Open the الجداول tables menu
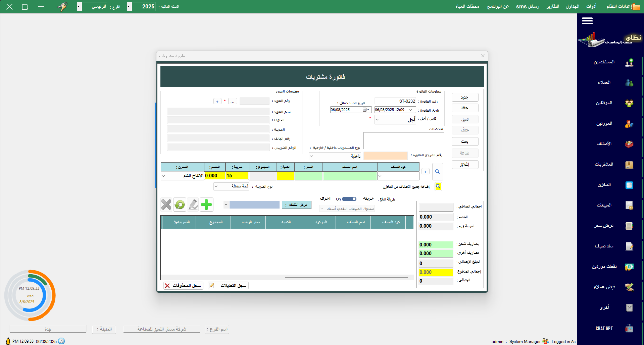 (572, 7)
